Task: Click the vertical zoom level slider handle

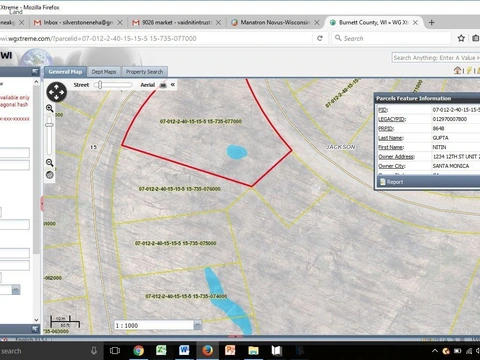Action: [x=49, y=125]
